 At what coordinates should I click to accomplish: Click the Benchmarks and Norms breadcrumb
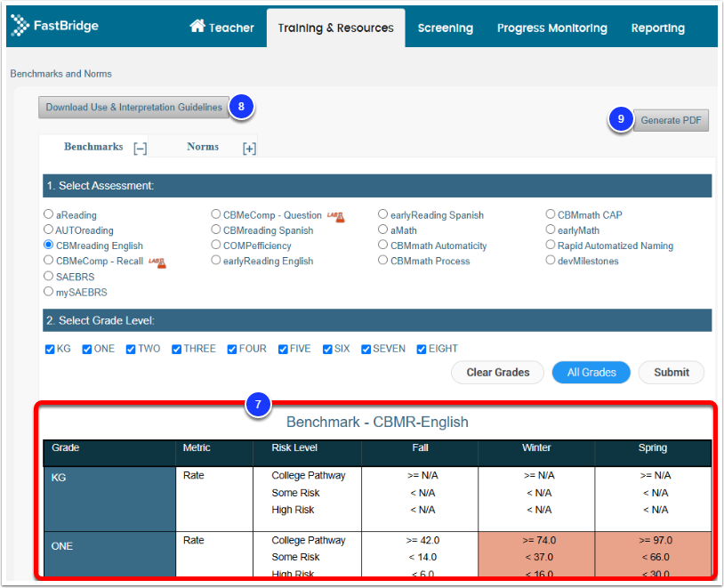tap(61, 74)
